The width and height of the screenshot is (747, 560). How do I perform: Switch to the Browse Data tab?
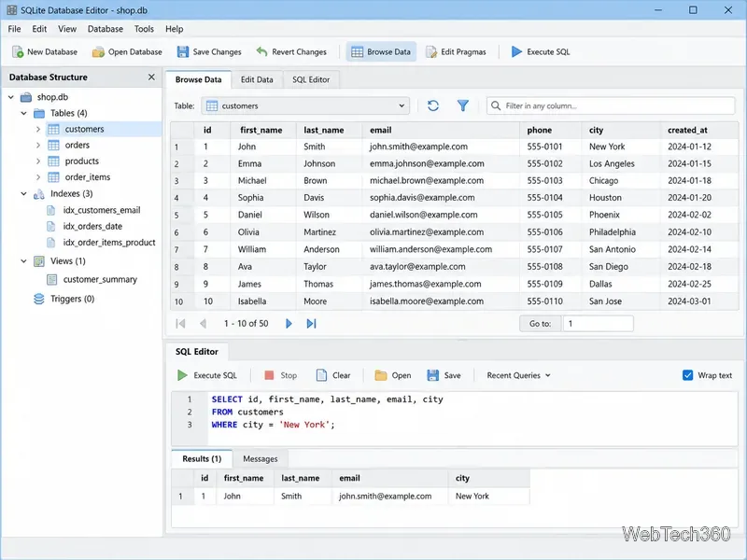[198, 79]
